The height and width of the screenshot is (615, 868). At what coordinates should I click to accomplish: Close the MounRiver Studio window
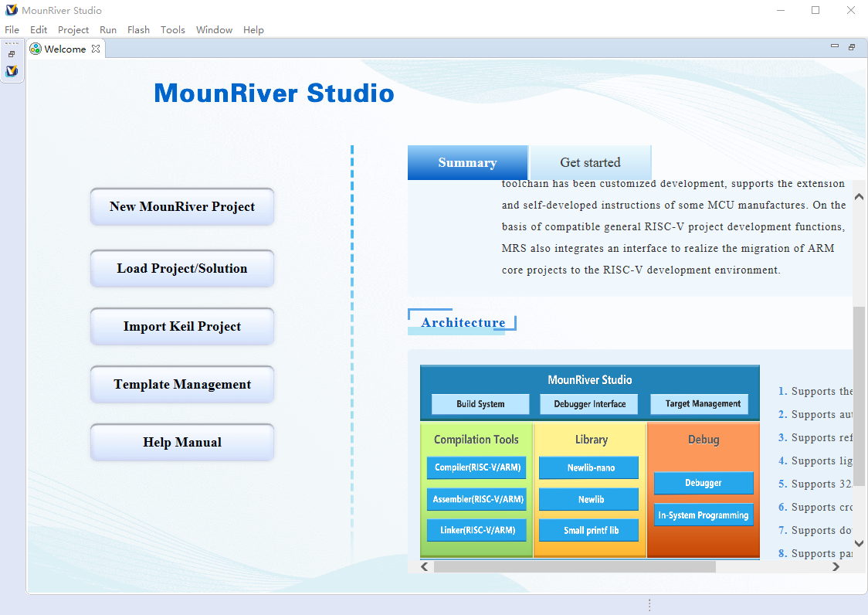click(851, 11)
